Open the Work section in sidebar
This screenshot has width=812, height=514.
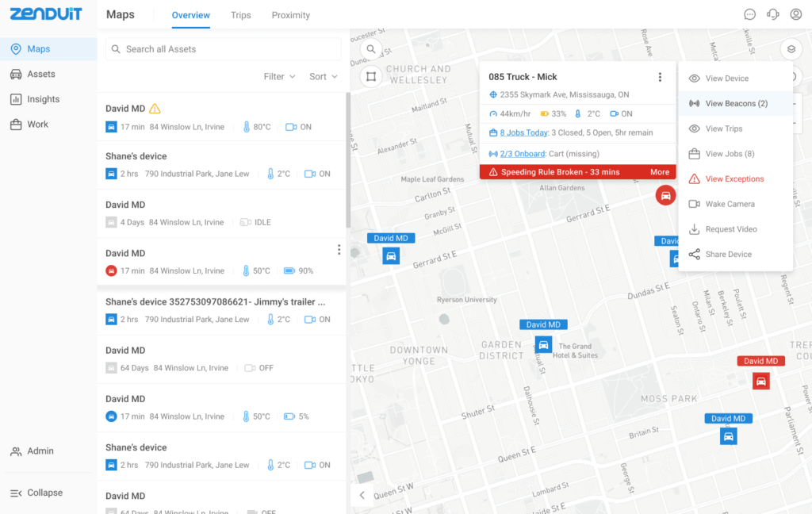[x=48, y=125]
